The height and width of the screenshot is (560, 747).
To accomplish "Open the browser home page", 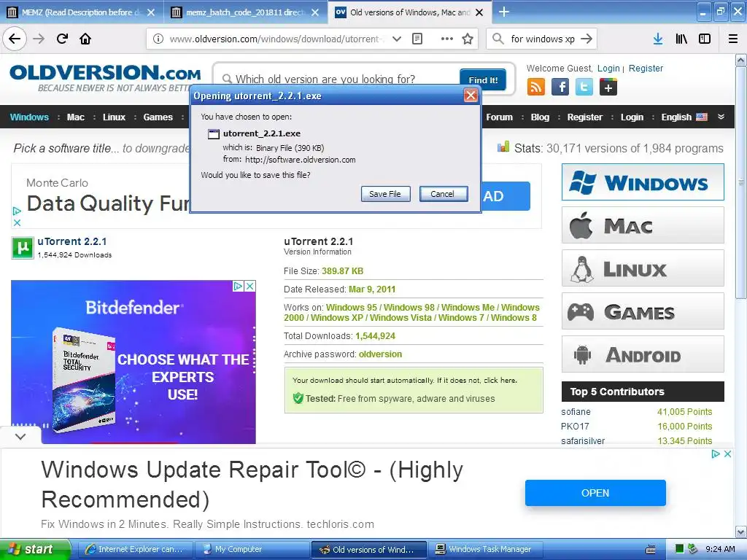I will [85, 39].
